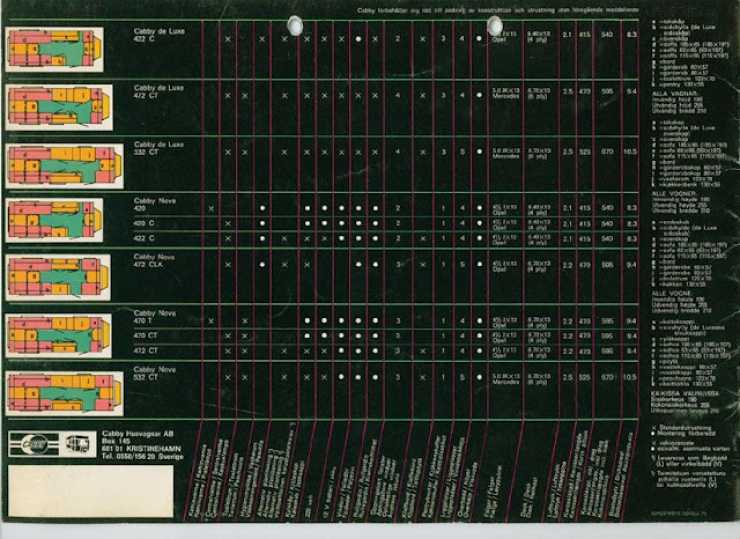Click the 'ALLA VAGNAR:' heading in the legend
Screen dimensions: 740x539
(x=673, y=93)
